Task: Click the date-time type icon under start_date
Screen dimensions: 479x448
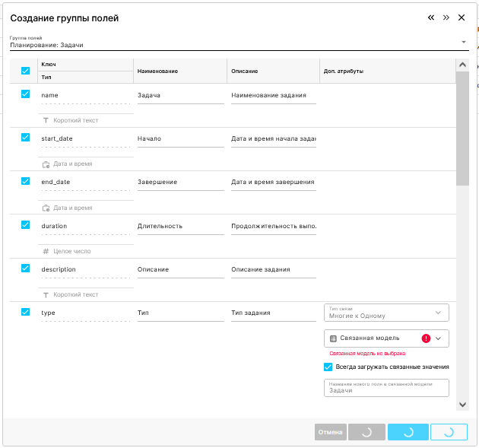Action: (46, 164)
